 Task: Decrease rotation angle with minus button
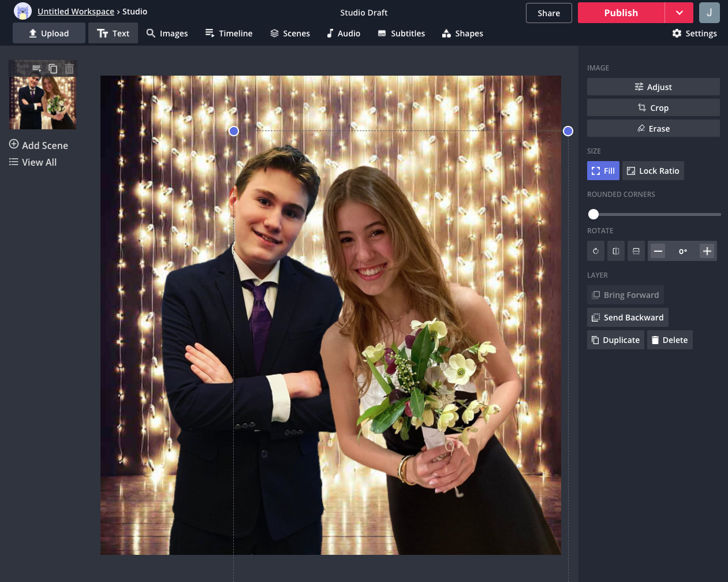658,251
